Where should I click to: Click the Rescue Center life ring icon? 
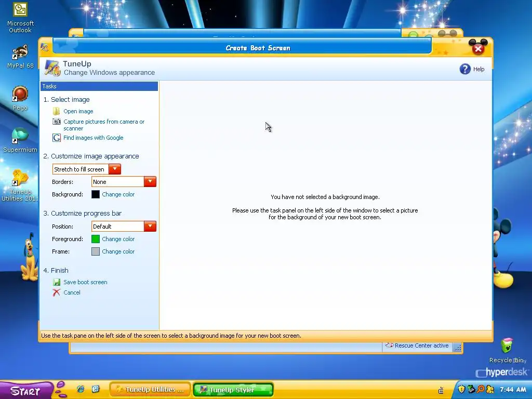coord(389,345)
